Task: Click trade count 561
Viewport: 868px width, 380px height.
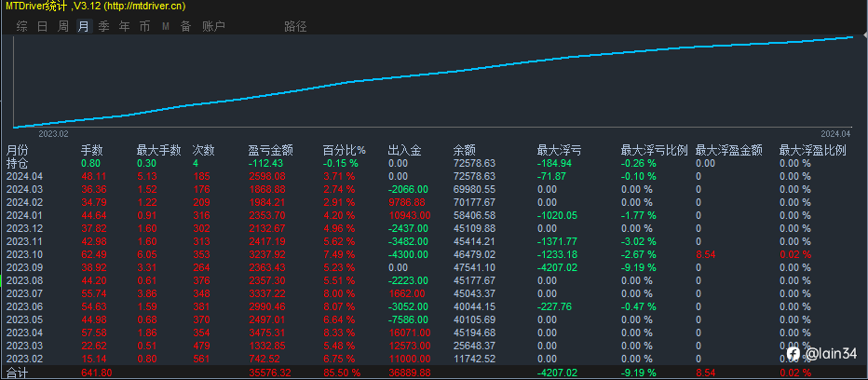Action: pyautogui.click(x=201, y=359)
